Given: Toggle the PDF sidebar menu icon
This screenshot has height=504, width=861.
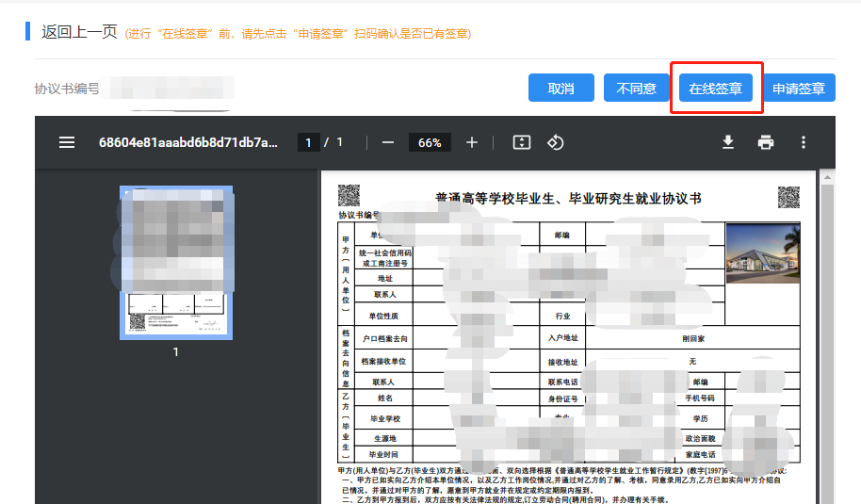Looking at the screenshot, I should pyautogui.click(x=67, y=142).
